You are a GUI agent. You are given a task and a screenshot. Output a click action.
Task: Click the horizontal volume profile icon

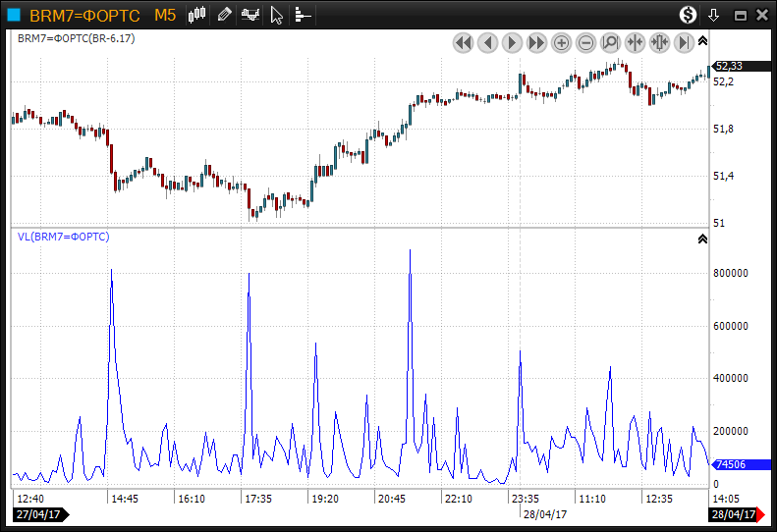tap(303, 15)
